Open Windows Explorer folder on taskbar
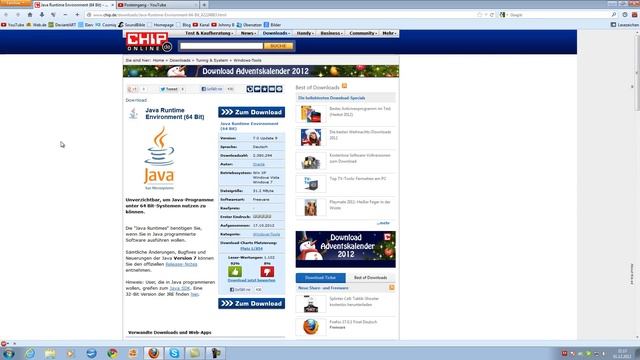Image resolution: width=640 pixels, height=360 pixels. pyautogui.click(x=51, y=353)
